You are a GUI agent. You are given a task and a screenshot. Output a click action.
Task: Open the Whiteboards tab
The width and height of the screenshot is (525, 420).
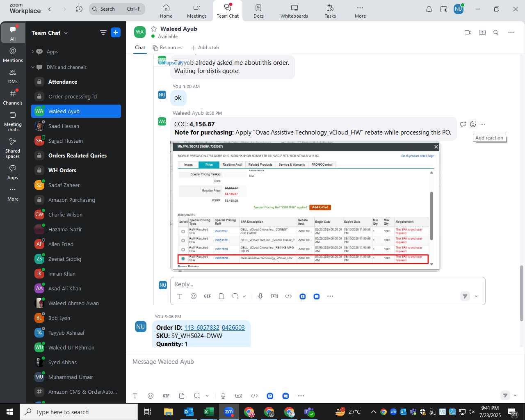[294, 11]
